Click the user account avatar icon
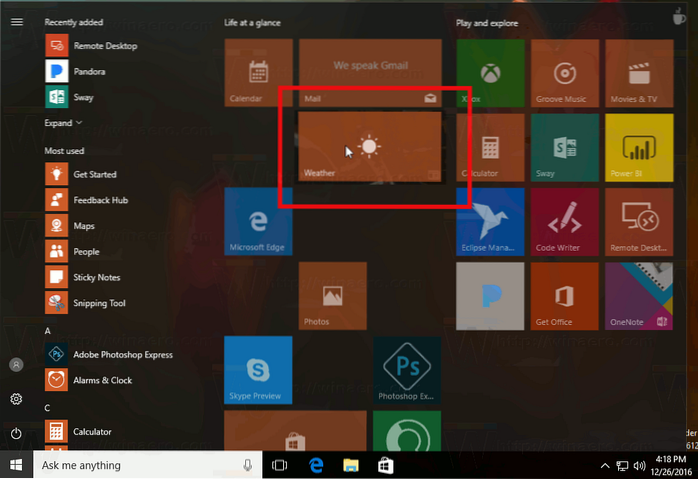This screenshot has height=479, width=698. [16, 365]
